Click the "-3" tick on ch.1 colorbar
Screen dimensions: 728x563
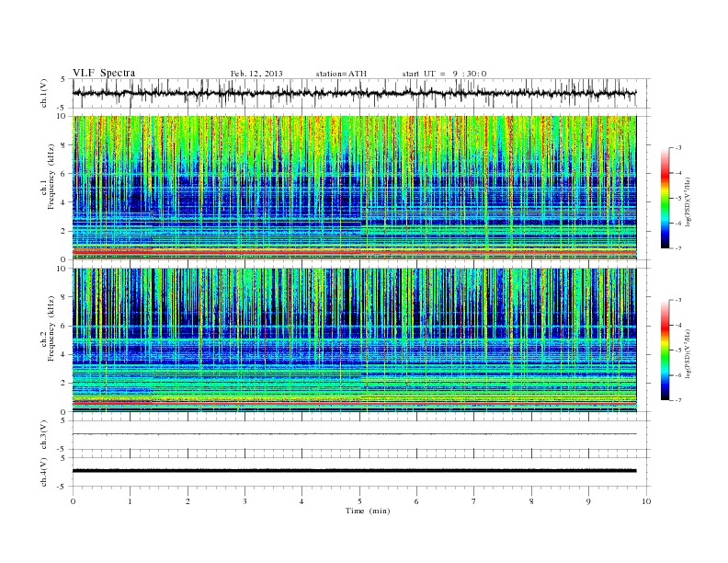tap(678, 148)
